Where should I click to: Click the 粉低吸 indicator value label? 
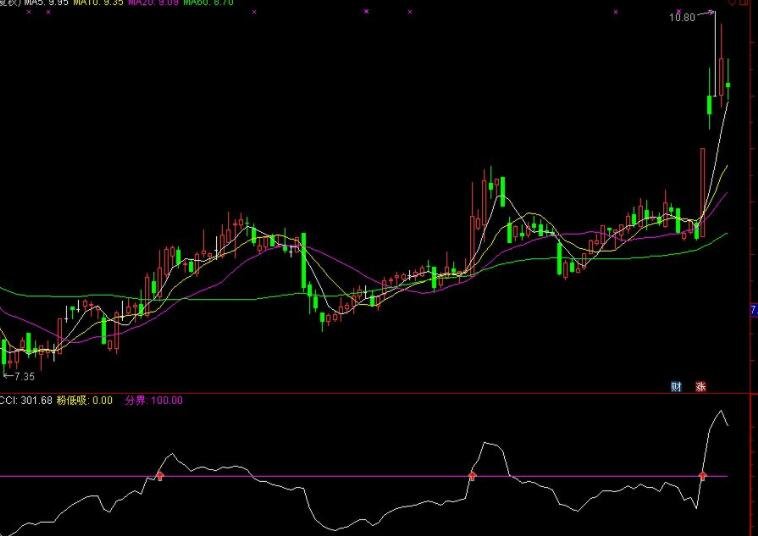click(x=89, y=400)
